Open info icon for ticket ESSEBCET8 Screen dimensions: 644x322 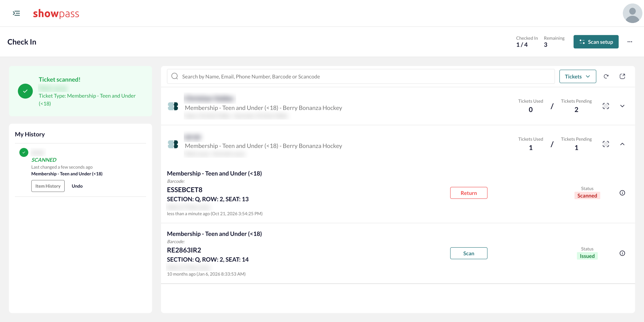pyautogui.click(x=622, y=193)
